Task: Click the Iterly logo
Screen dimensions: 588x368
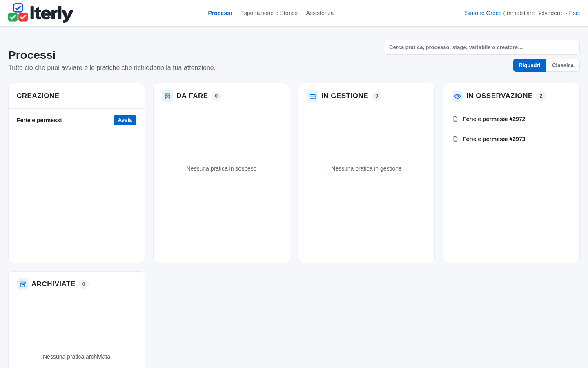Action: (x=41, y=13)
